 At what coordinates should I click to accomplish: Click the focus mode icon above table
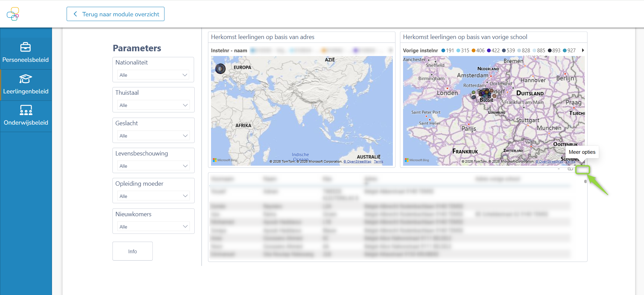tap(570, 169)
